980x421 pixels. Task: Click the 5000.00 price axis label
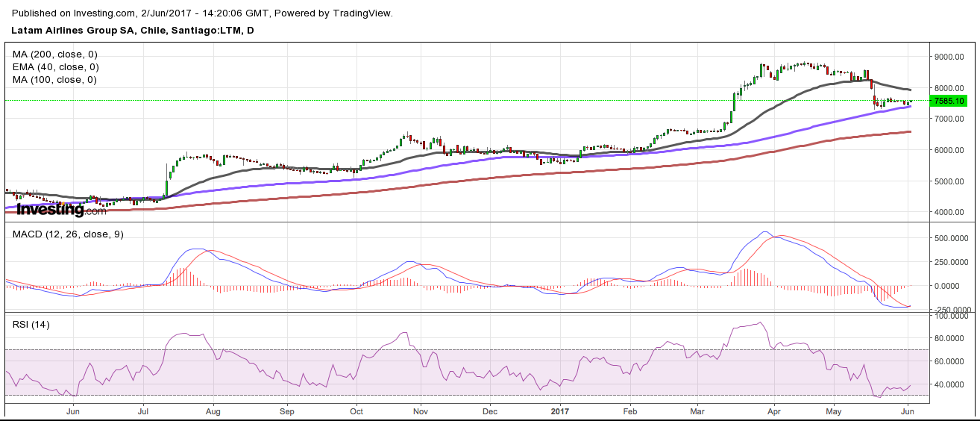point(949,181)
